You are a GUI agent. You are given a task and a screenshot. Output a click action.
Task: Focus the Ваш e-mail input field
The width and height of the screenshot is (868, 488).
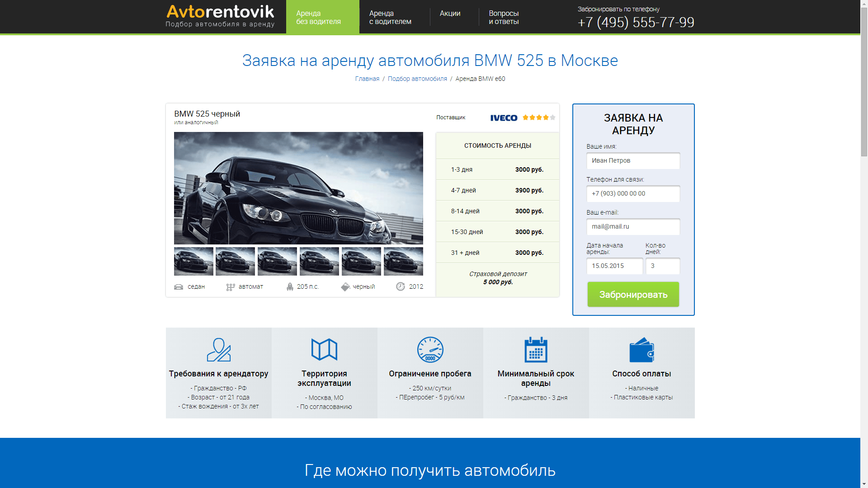(633, 227)
